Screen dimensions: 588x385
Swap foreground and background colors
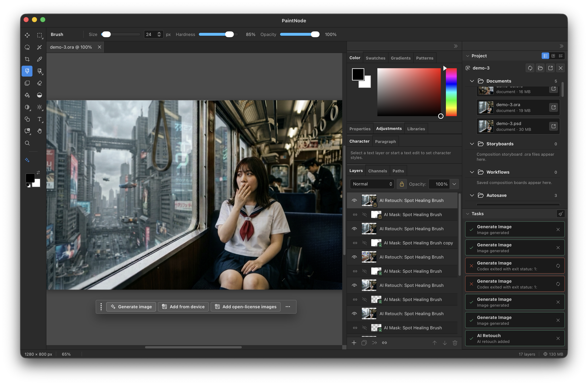click(38, 172)
